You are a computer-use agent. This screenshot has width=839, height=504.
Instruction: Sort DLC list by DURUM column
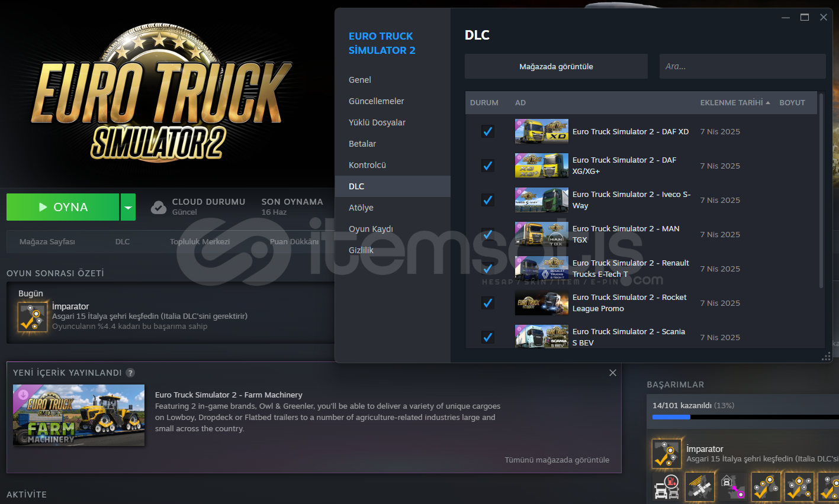(x=484, y=102)
